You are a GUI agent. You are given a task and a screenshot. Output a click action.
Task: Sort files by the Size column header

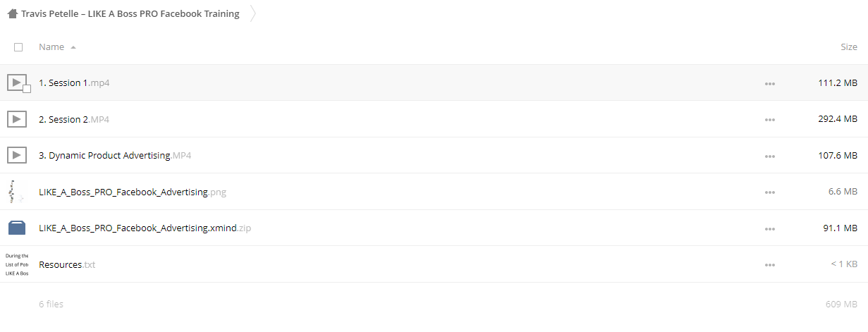pos(849,47)
